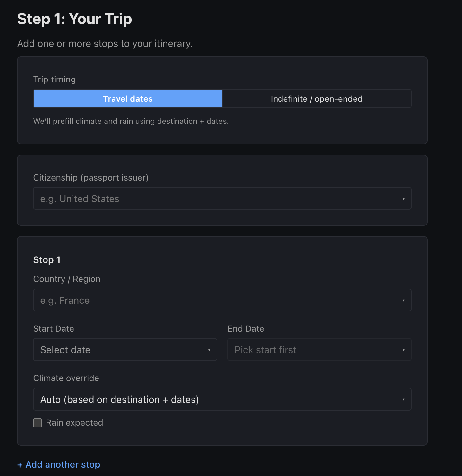Toggle the Travel dates option
This screenshot has height=476, width=462.
pyautogui.click(x=128, y=98)
